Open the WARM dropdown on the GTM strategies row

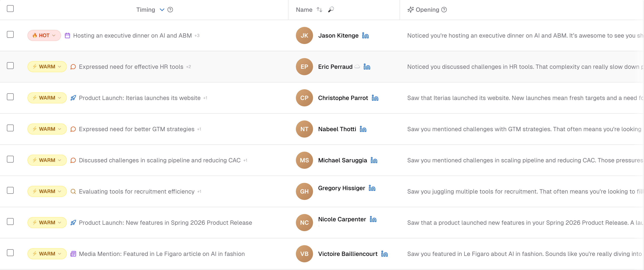tap(60, 129)
